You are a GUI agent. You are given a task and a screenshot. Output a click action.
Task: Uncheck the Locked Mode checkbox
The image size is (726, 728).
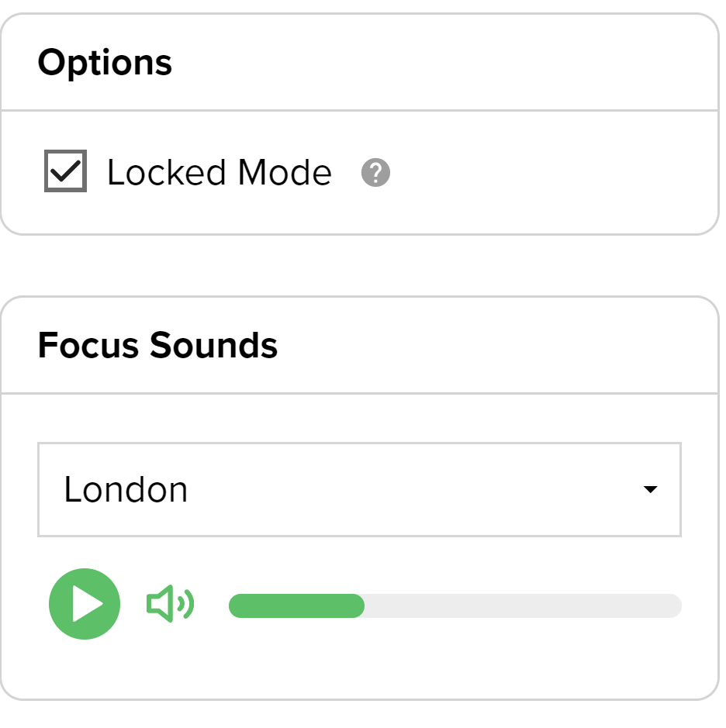tap(65, 171)
